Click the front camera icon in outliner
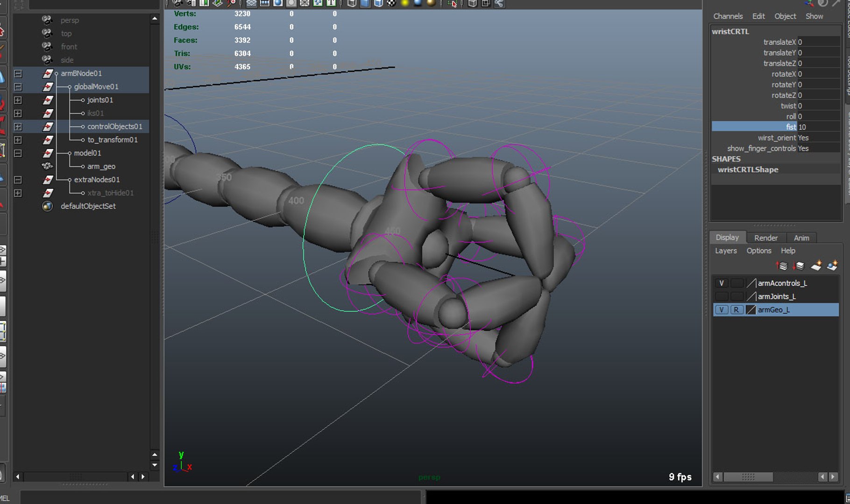The width and height of the screenshot is (850, 504). [47, 47]
